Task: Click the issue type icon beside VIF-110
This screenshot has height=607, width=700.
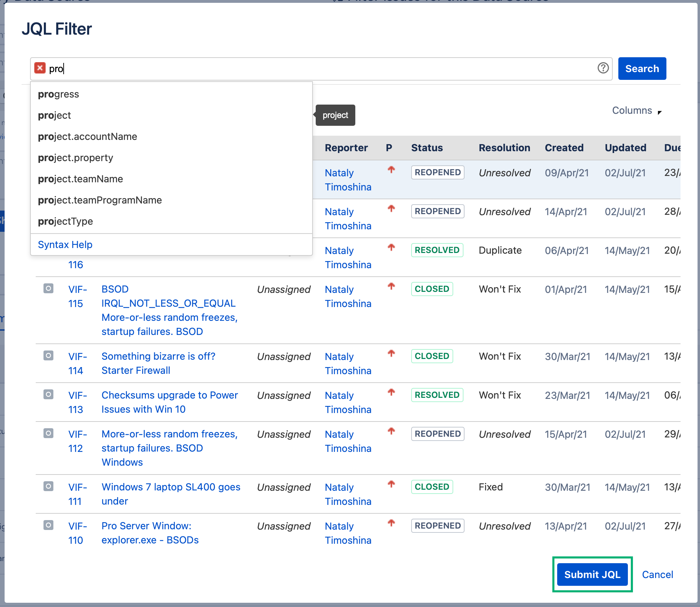Action: coord(48,525)
